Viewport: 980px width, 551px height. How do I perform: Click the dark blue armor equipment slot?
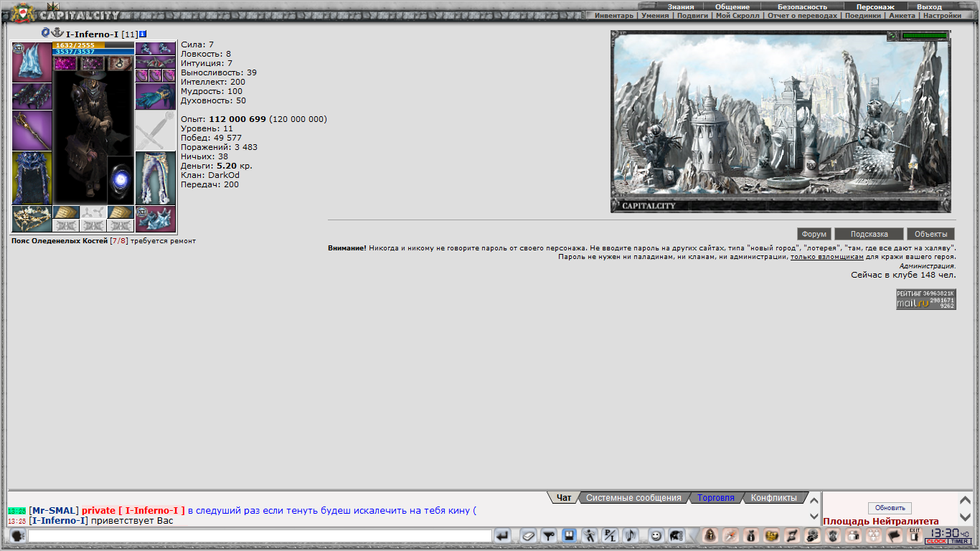[x=32, y=178]
